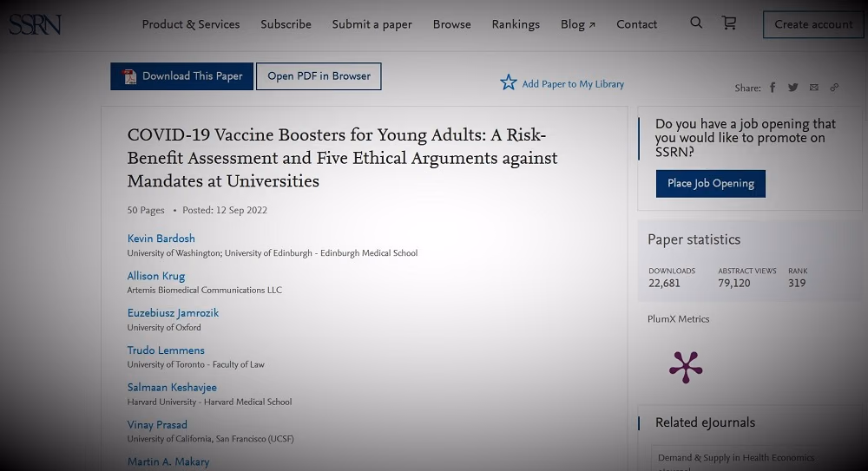The height and width of the screenshot is (471, 868).
Task: Click the paper title heading
Action: tap(342, 158)
